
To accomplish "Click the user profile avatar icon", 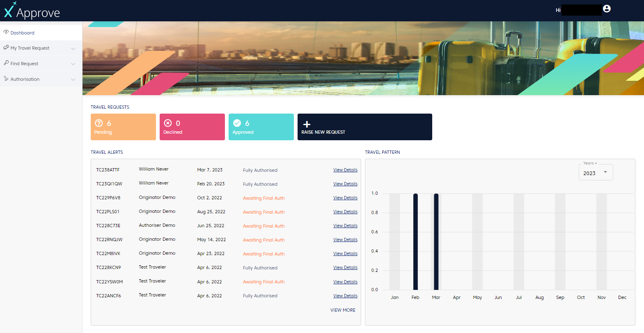I will [607, 9].
